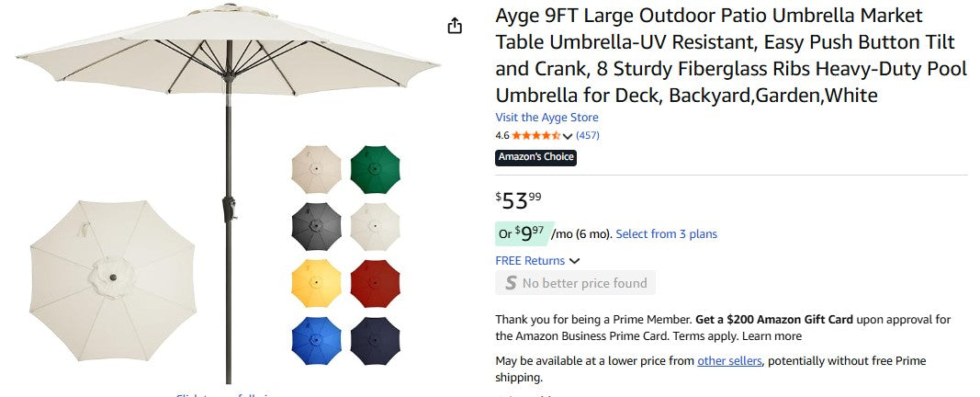Click the share icon above the umbrella image
This screenshot has height=397, width=980.
pos(455,26)
